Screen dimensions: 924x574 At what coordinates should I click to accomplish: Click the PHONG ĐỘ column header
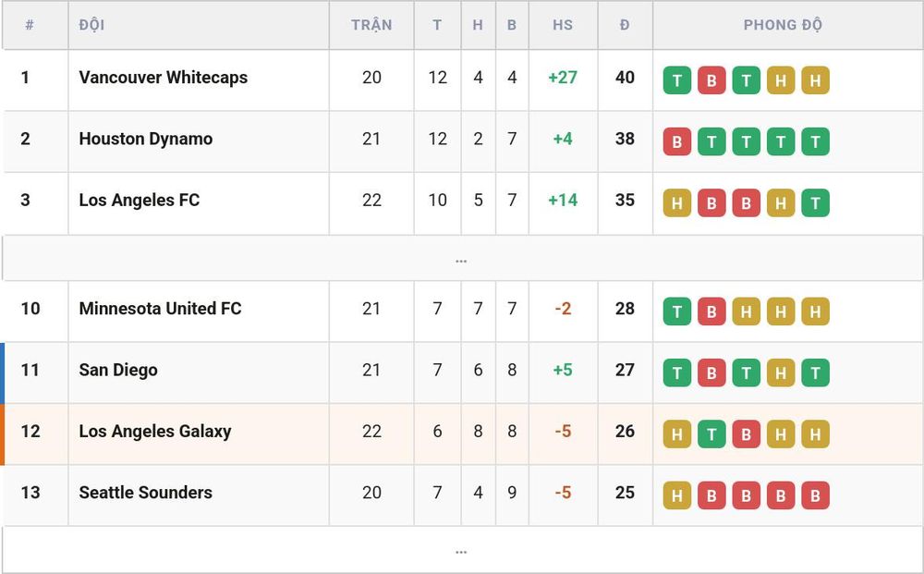point(783,25)
